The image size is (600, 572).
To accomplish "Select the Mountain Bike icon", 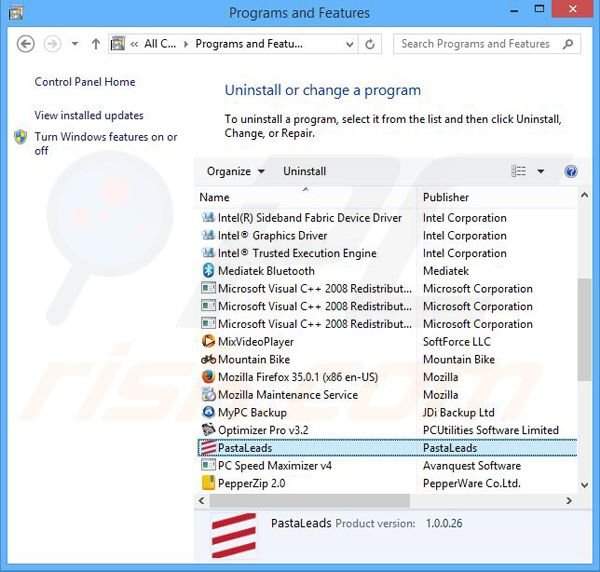I will click(x=208, y=359).
